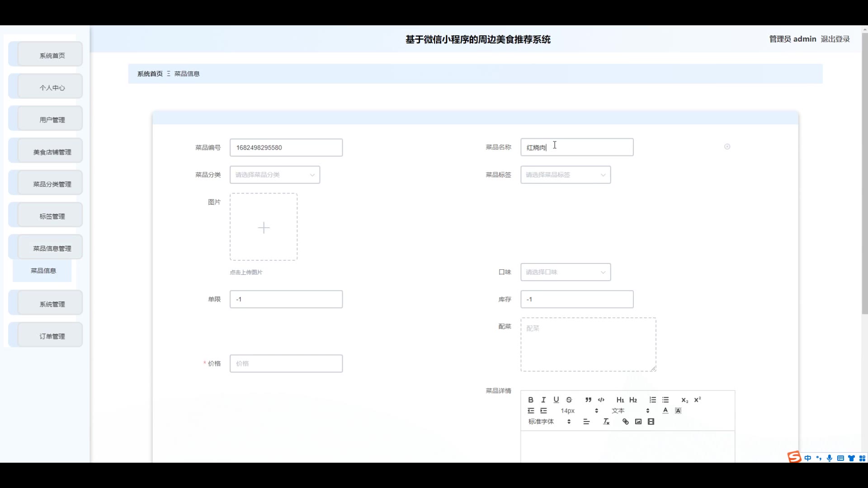Toggle italic formatting in editor

pyautogui.click(x=543, y=400)
